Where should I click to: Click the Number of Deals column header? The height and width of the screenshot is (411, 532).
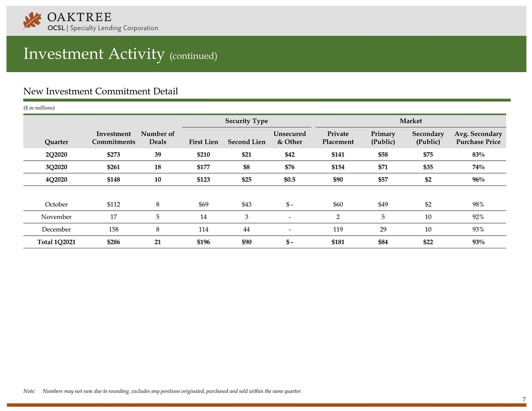158,138
